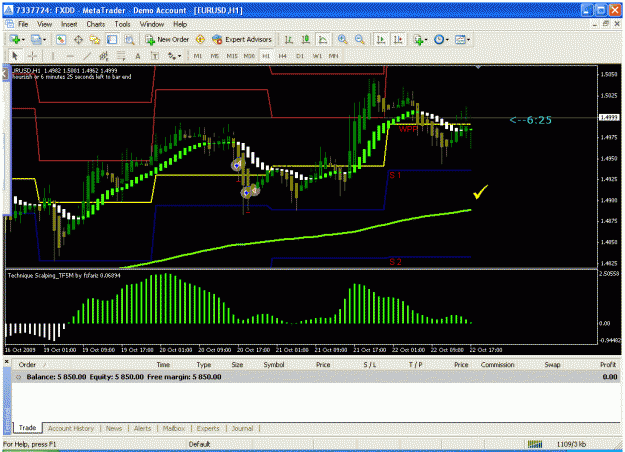625x452 pixels.
Task: Select the Fibonacci retracement tool
Action: [121, 56]
